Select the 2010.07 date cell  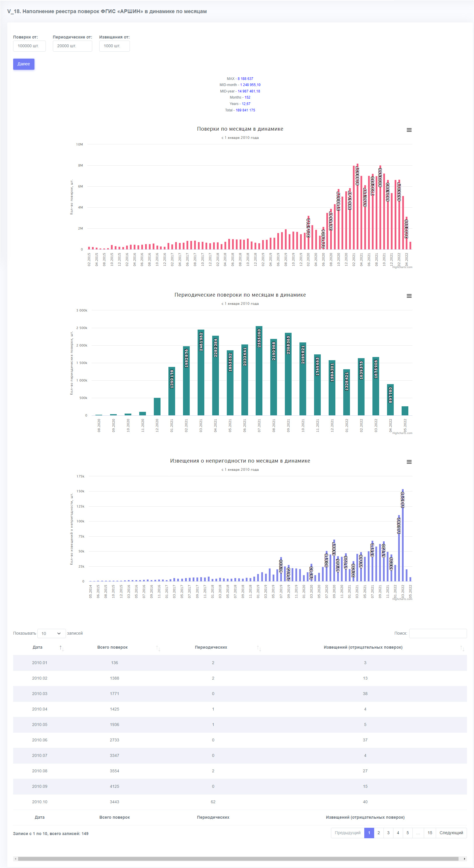[40, 755]
